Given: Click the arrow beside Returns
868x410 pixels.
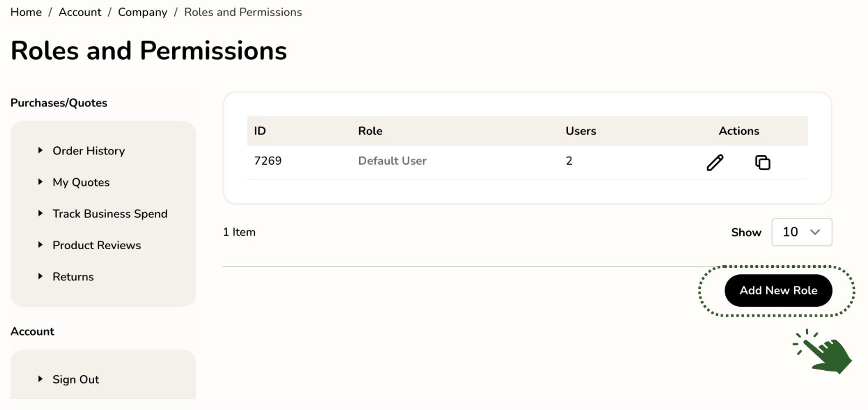Looking at the screenshot, I should click(x=40, y=276).
